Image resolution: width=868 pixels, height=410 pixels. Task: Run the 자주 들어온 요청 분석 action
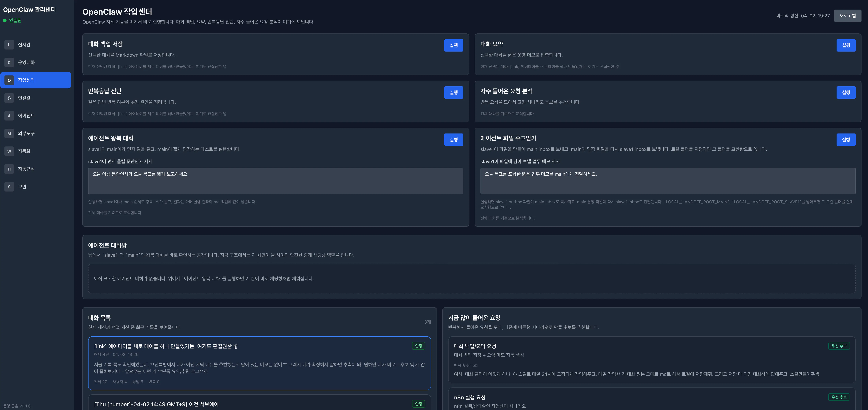[x=845, y=93]
